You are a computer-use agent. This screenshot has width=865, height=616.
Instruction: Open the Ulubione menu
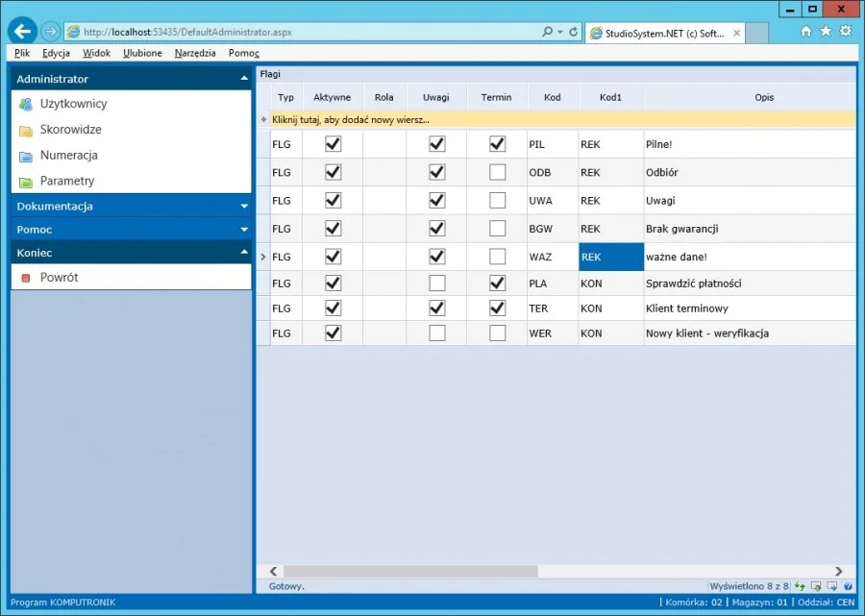pyautogui.click(x=142, y=53)
